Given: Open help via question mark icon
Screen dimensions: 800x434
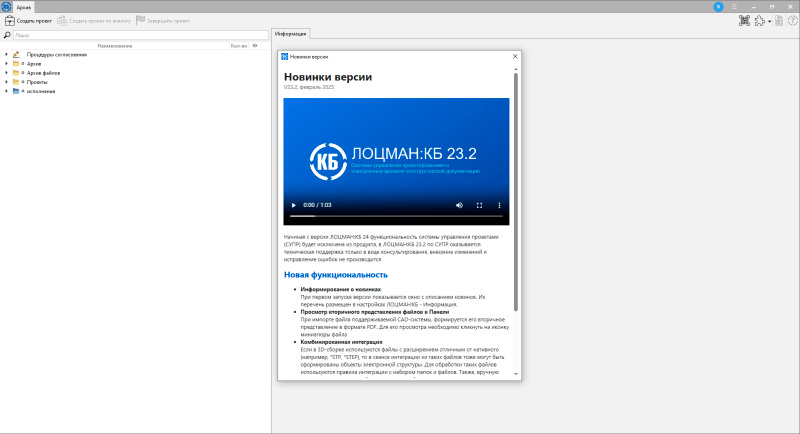Looking at the screenshot, I should click(792, 21).
